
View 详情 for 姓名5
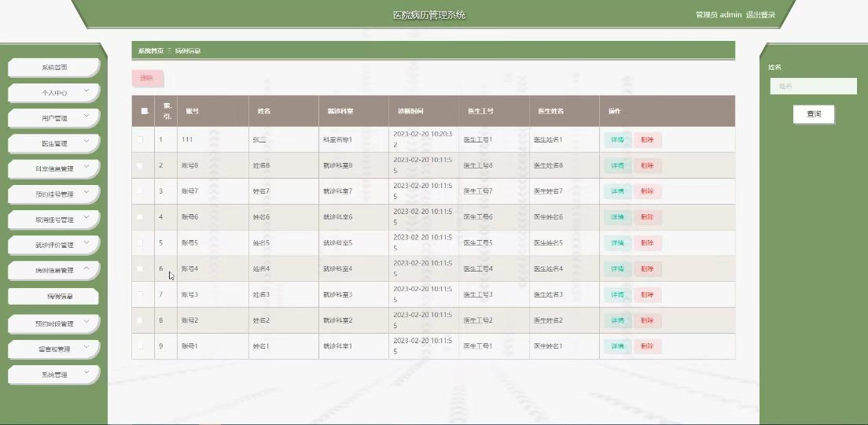(x=617, y=243)
